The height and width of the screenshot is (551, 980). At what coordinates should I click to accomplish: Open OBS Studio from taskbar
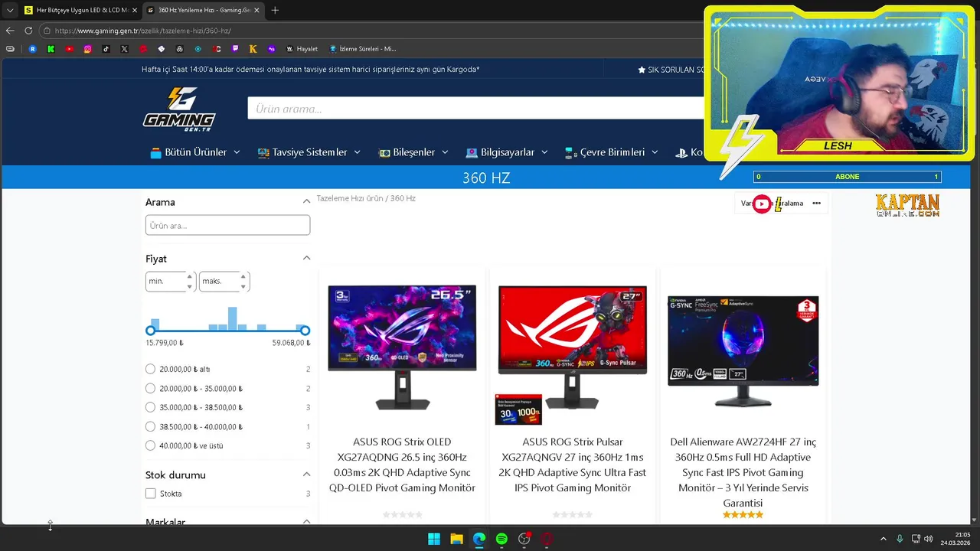(524, 539)
